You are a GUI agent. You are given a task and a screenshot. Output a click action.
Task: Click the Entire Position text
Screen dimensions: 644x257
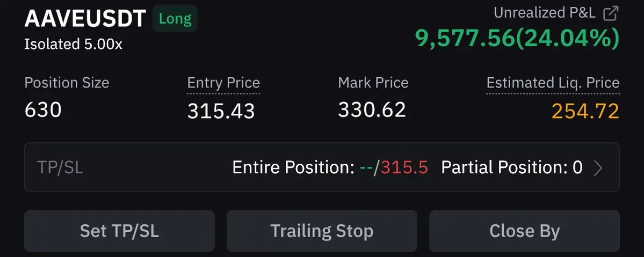pyautogui.click(x=293, y=168)
